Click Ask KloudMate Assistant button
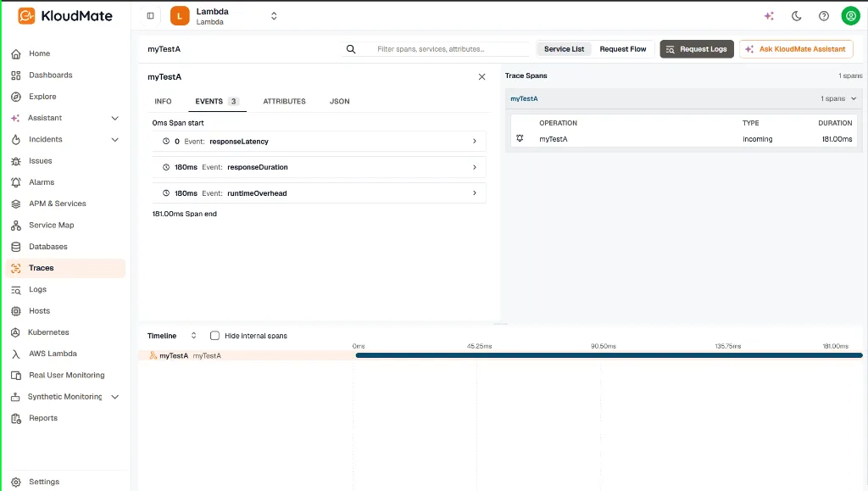The height and width of the screenshot is (491, 868). 795,49
